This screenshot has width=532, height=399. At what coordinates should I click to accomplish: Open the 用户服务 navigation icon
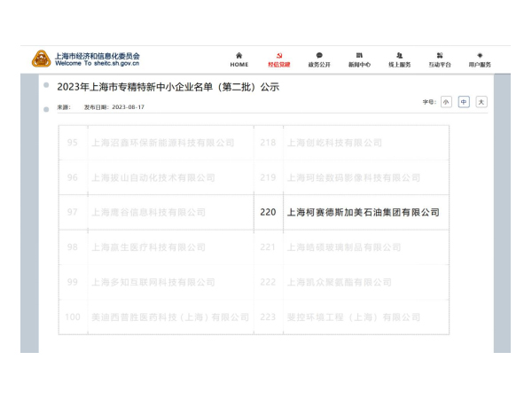(x=480, y=56)
